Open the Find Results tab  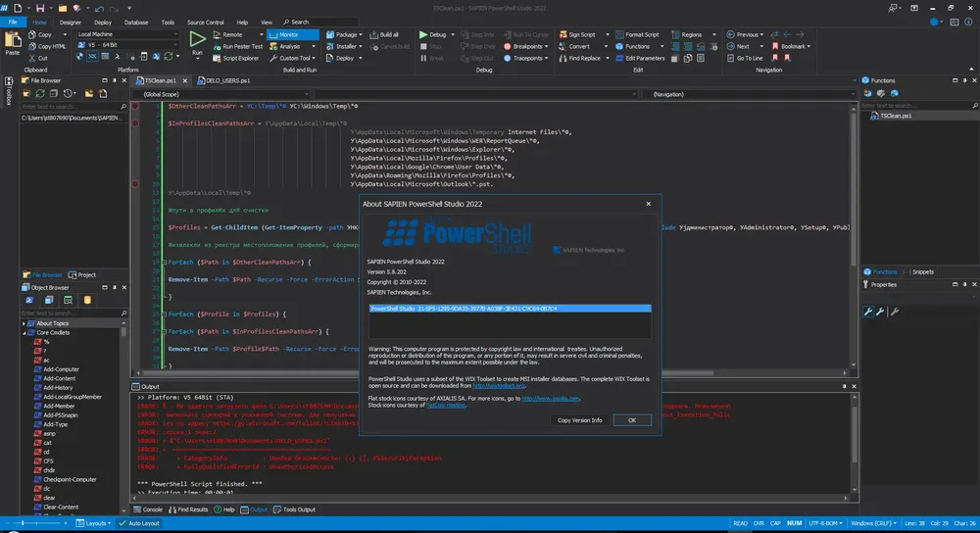click(x=188, y=509)
